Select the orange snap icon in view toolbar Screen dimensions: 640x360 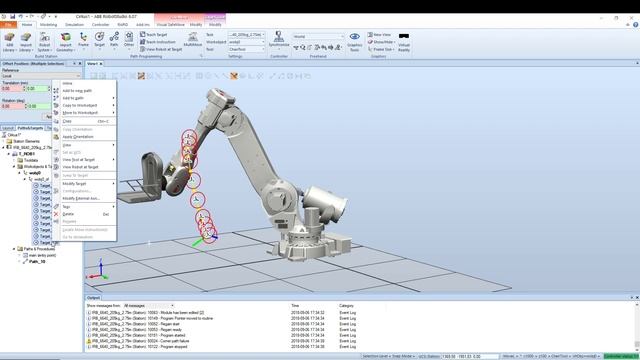(234, 76)
